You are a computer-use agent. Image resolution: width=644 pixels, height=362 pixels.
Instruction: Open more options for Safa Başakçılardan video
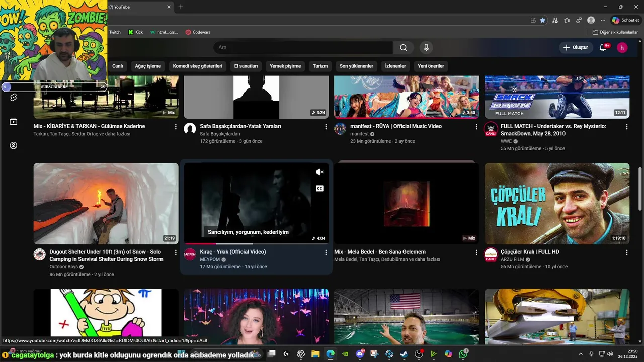point(326,127)
